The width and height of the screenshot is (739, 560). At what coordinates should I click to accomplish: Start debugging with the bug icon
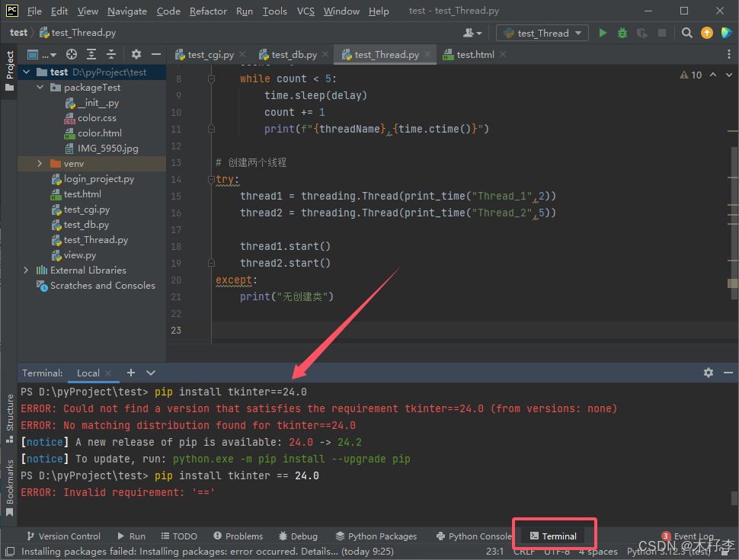623,34
